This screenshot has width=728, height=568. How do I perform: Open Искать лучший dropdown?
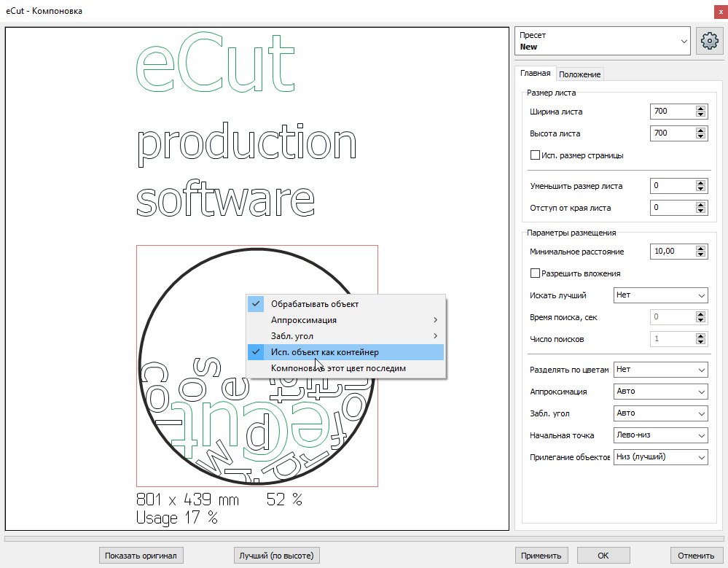[661, 295]
